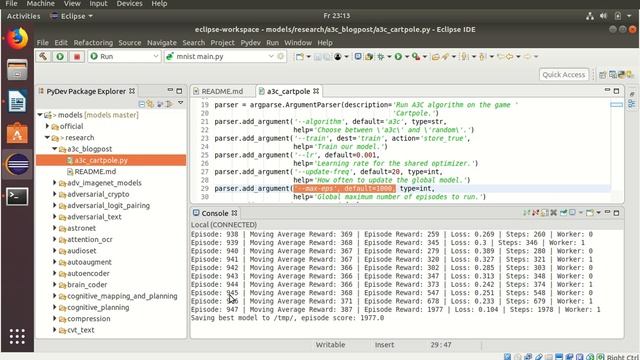Select the cognitive_mapping_and_planning folder
The height and width of the screenshot is (360, 640).
click(x=122, y=296)
